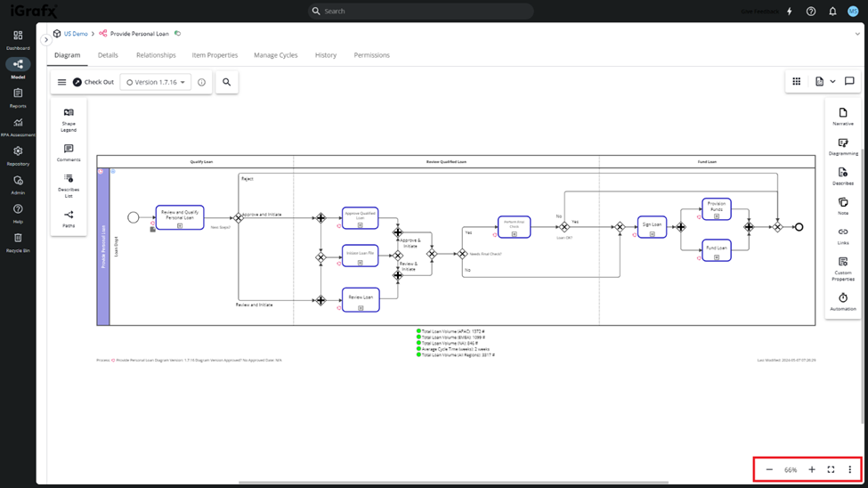
Task: Open the Automation panel
Action: [x=842, y=302]
